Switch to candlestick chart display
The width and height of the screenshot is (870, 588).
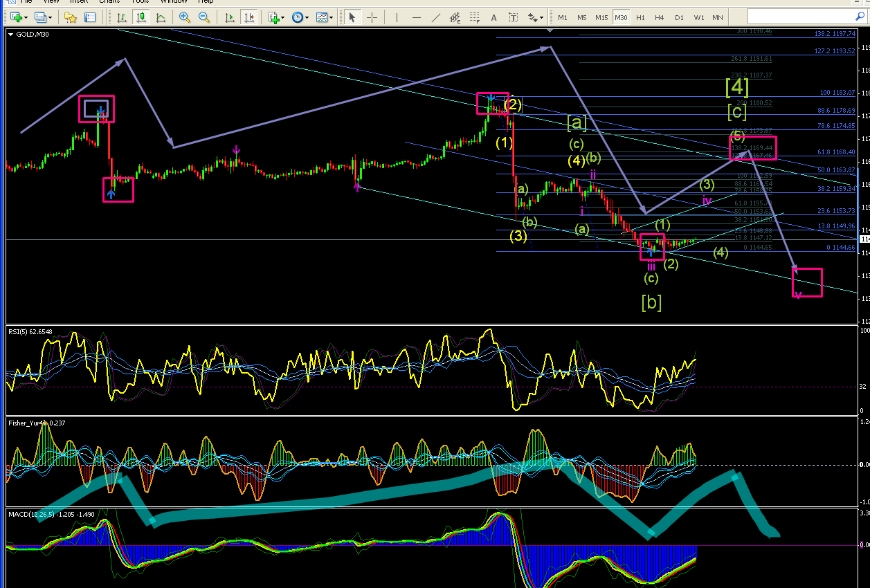(x=141, y=17)
